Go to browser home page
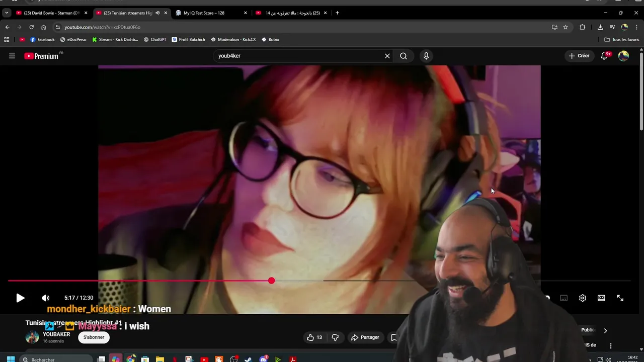644x362 pixels. point(43,27)
